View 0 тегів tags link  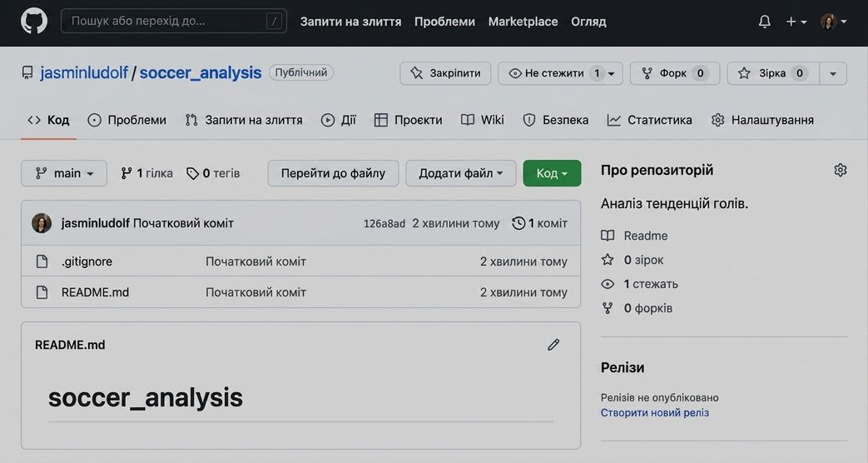coord(213,173)
